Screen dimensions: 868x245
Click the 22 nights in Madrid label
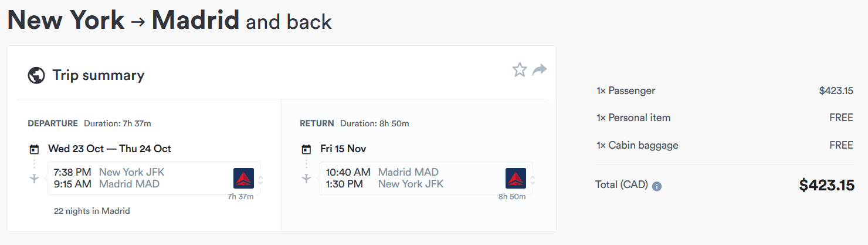point(92,211)
